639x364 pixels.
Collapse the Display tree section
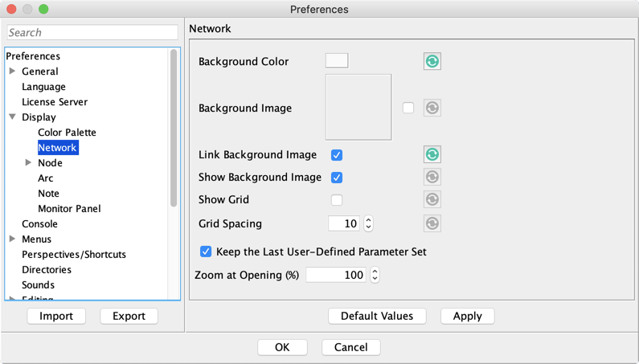pyautogui.click(x=13, y=117)
